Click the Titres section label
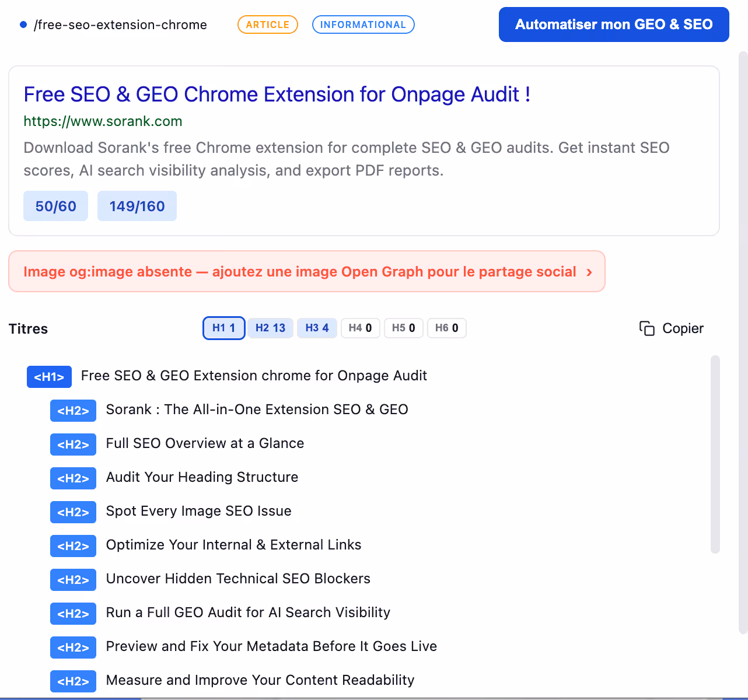This screenshot has height=700, width=748. [x=28, y=328]
